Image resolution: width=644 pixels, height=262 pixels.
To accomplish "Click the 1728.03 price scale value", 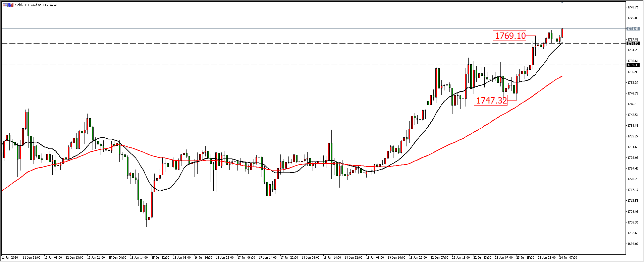I will (x=633, y=158).
